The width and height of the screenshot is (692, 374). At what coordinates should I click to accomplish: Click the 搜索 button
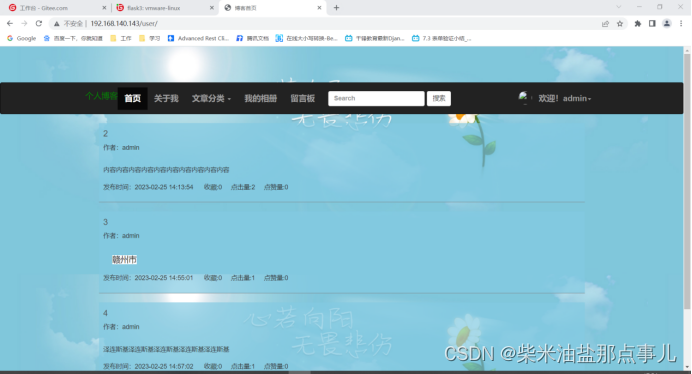point(439,98)
